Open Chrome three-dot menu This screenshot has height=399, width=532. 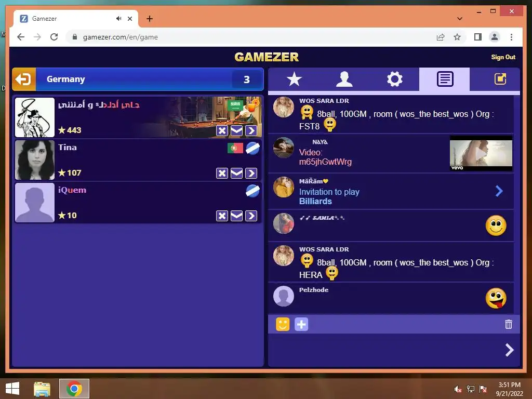point(511,37)
